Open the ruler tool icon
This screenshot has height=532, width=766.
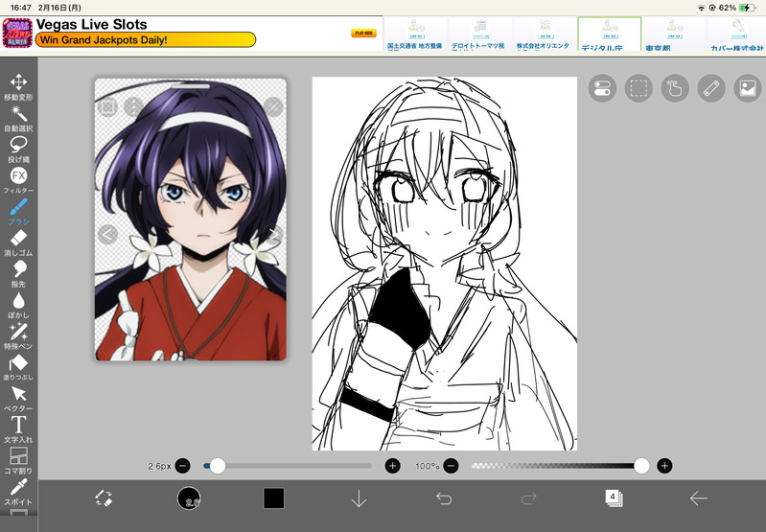(710, 88)
